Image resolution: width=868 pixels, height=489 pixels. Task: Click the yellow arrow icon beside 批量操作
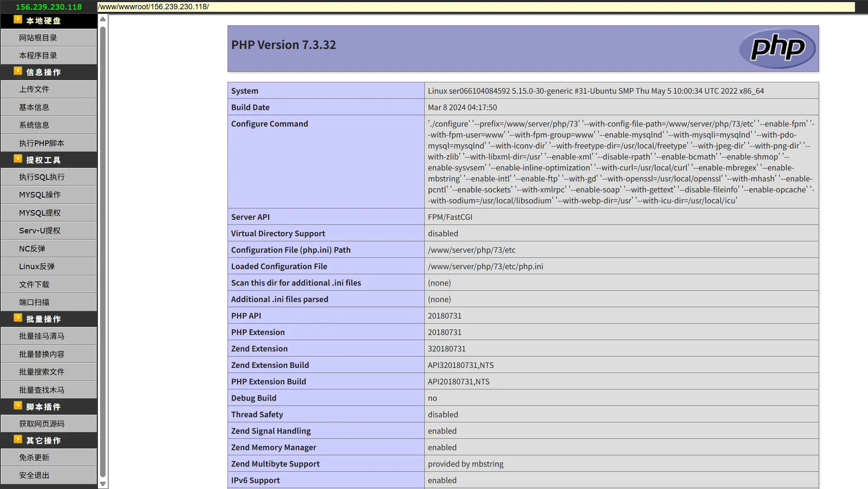[18, 318]
